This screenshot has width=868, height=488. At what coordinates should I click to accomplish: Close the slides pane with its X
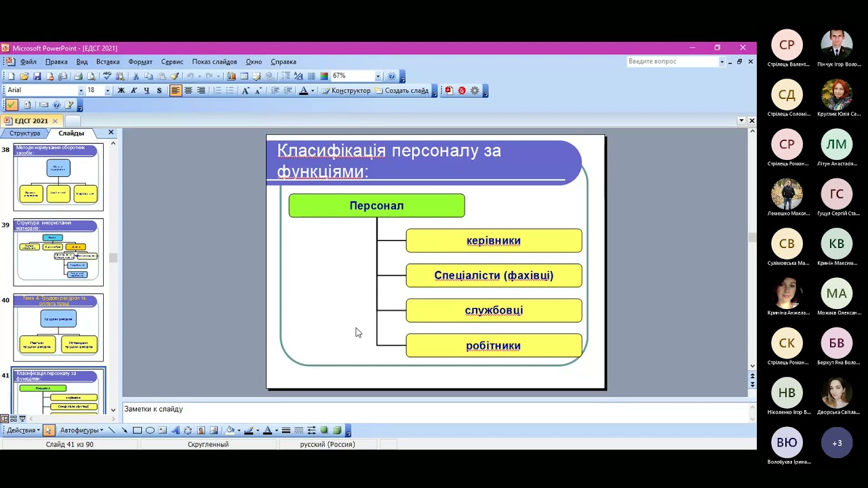(111, 133)
